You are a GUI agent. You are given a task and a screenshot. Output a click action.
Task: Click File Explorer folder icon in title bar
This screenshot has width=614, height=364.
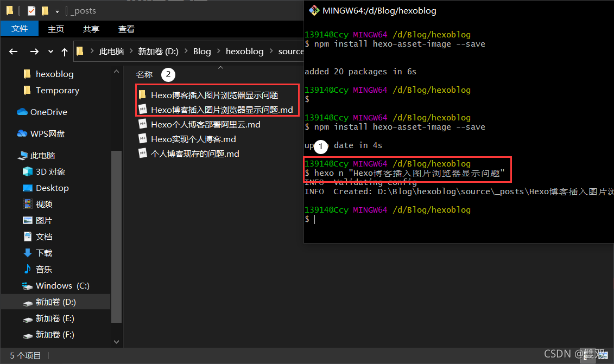tap(10, 10)
